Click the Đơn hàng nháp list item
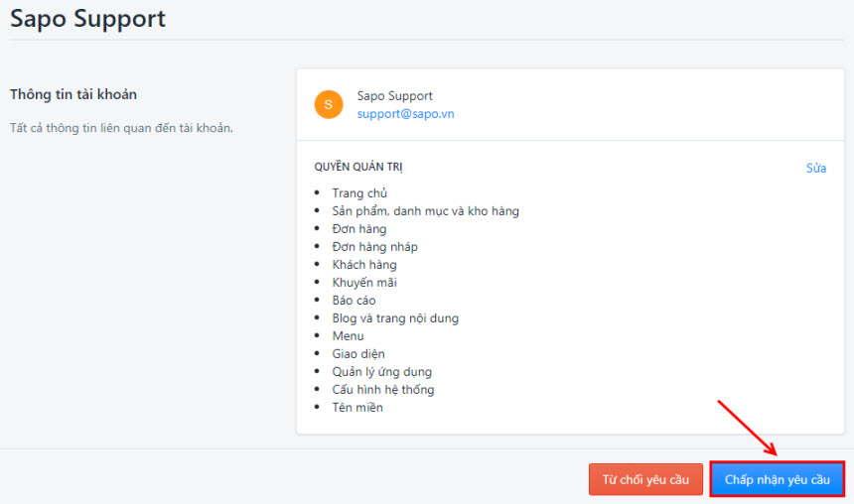854x504 pixels. coord(374,247)
